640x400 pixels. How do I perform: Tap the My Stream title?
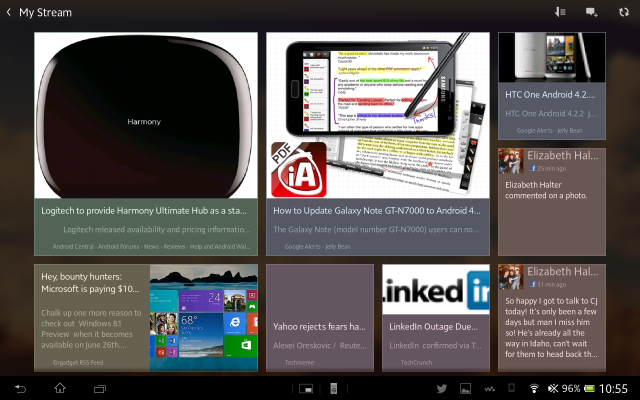click(x=45, y=13)
